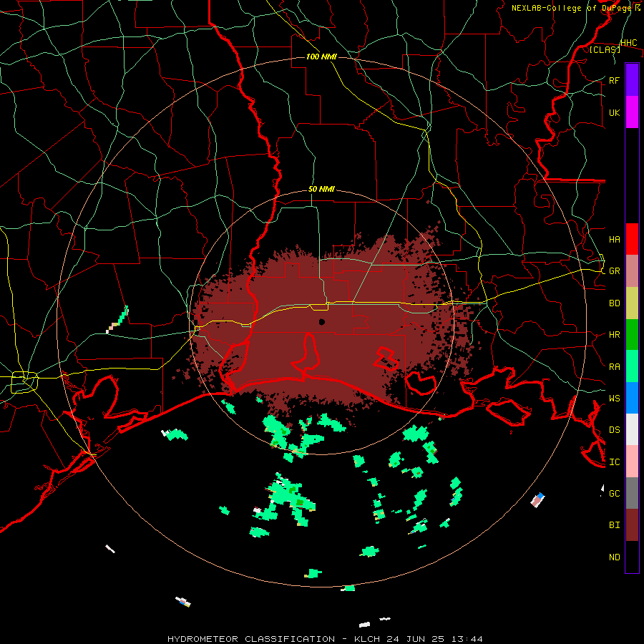Image resolution: width=644 pixels, height=644 pixels.
Task: Click the RA light green legend swatch
Action: coord(632,366)
